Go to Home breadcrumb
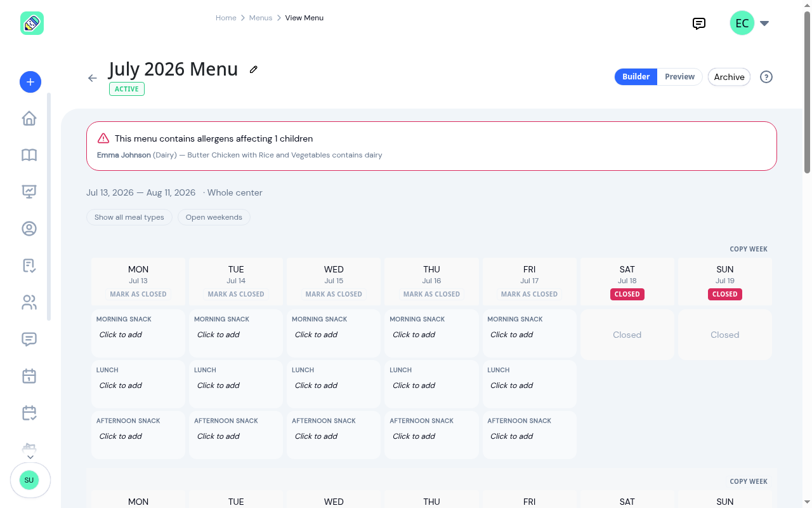812x508 pixels. 226,18
